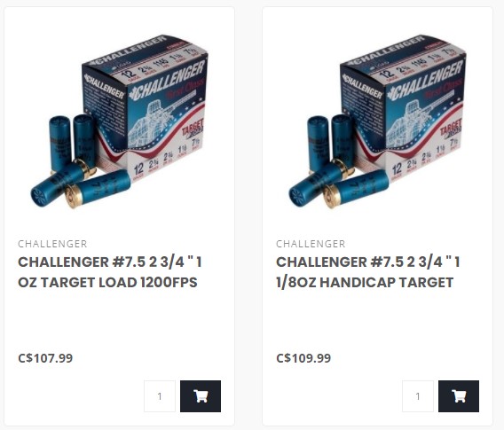Click the Challenger ammo box in right photo

click(x=404, y=106)
